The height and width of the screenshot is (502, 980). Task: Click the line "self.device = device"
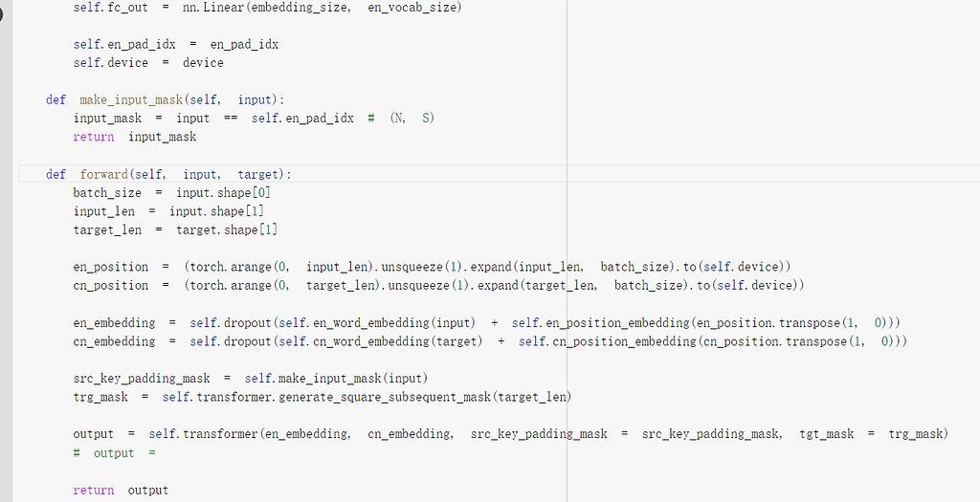coord(148,63)
